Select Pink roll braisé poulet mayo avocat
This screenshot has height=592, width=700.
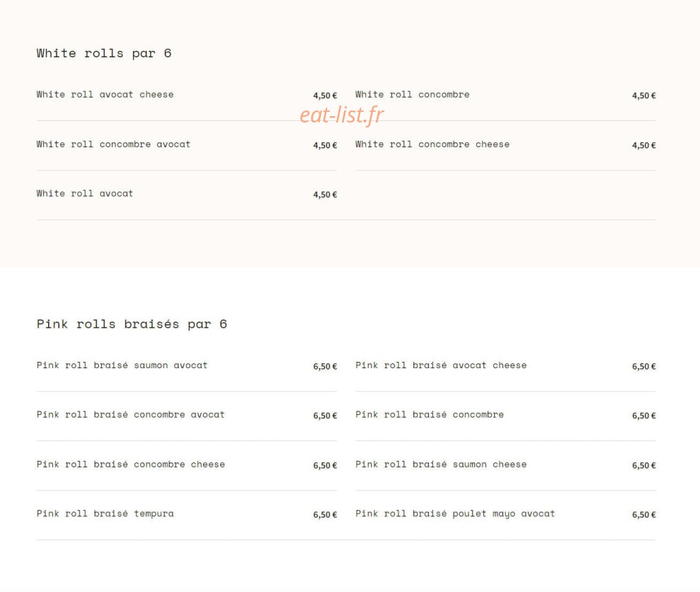coord(455,514)
